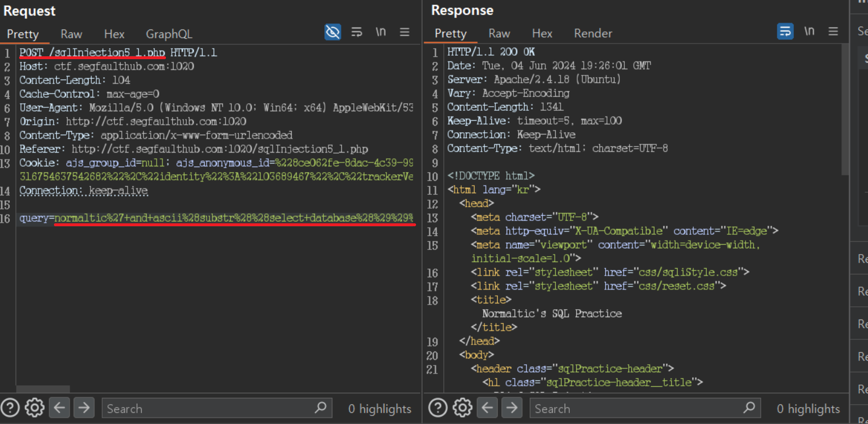Open search settings gear below Request panel
The height and width of the screenshot is (424, 868).
coord(35,408)
